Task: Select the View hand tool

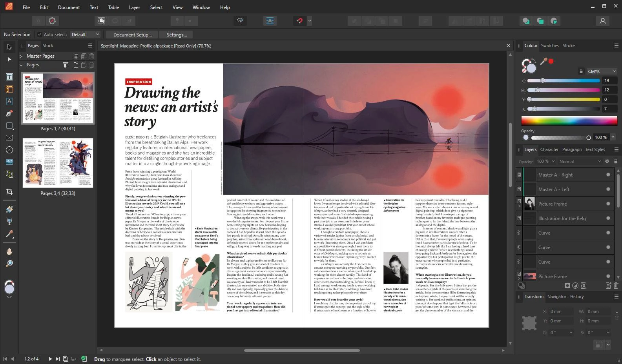Action: point(9,251)
